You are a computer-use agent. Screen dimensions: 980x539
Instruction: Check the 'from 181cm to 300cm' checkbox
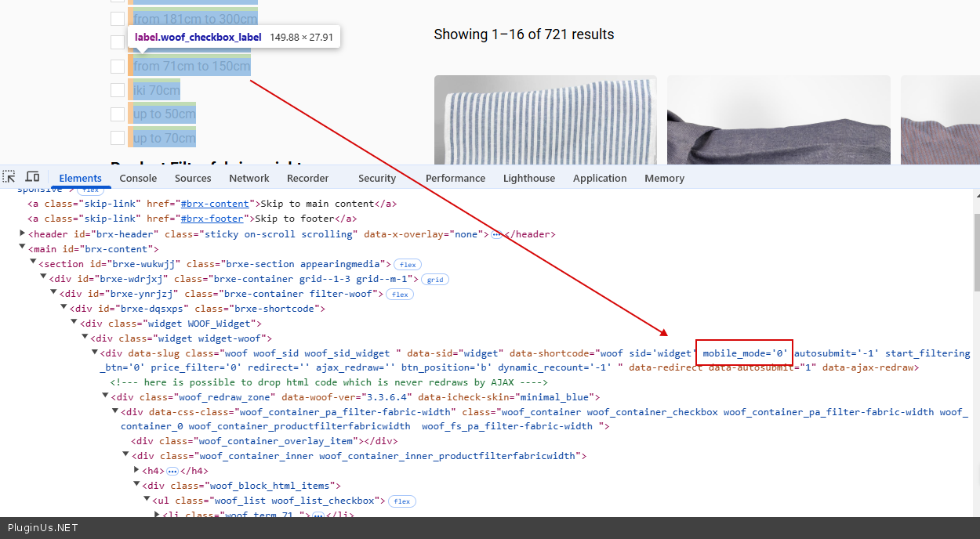point(118,19)
